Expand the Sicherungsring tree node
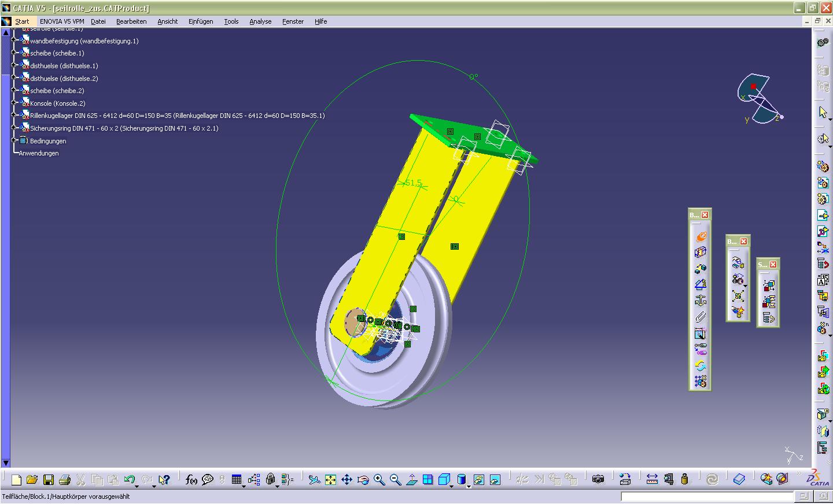Screen dimensions: 833x504 click(x=14, y=128)
